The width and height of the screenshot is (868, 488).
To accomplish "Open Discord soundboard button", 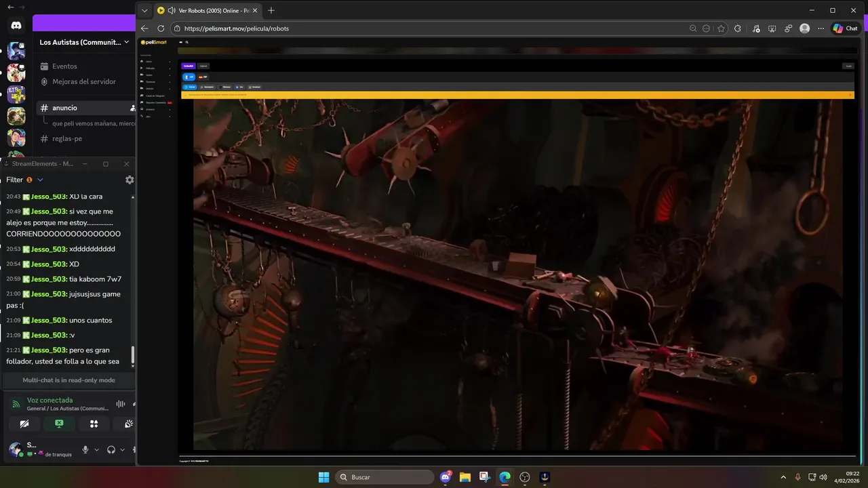I will tap(128, 424).
